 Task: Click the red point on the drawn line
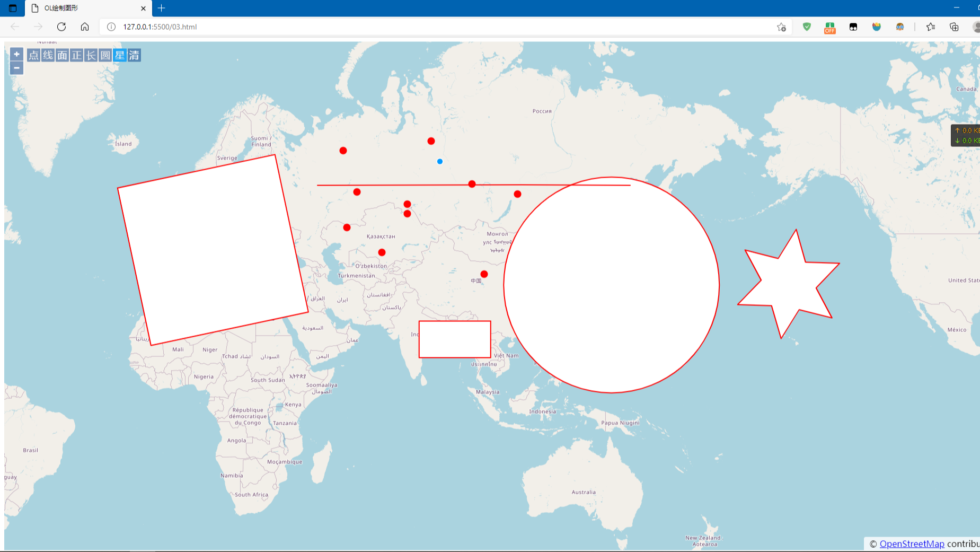472,184
